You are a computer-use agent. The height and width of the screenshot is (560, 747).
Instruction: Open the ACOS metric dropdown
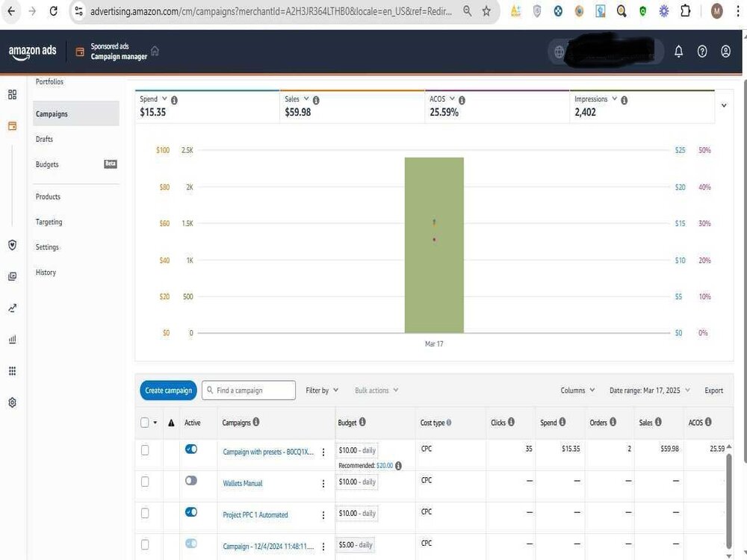[452, 99]
